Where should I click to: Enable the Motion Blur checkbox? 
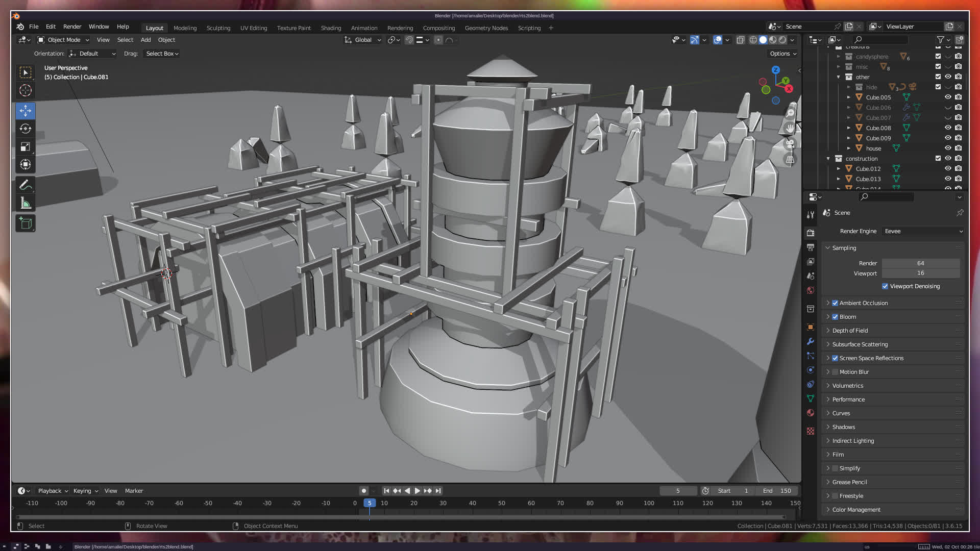(835, 372)
